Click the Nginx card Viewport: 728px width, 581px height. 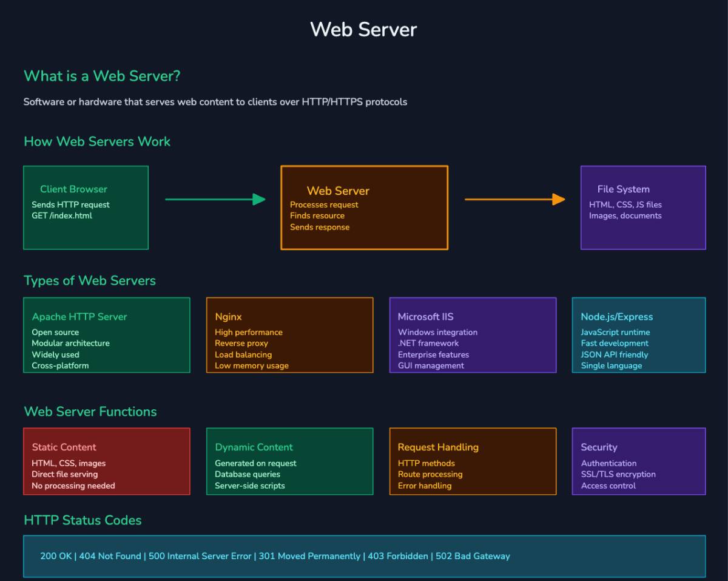click(x=290, y=335)
